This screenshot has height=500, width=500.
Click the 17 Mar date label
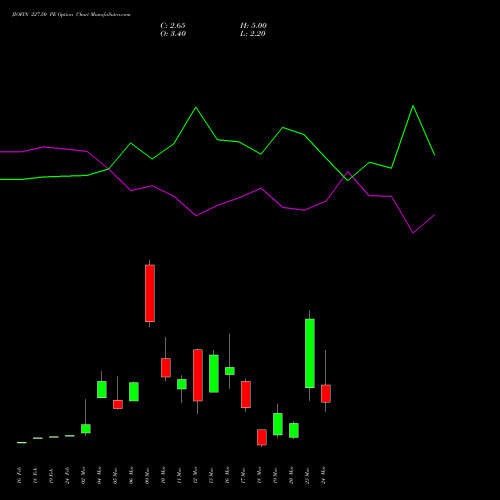coord(243,475)
